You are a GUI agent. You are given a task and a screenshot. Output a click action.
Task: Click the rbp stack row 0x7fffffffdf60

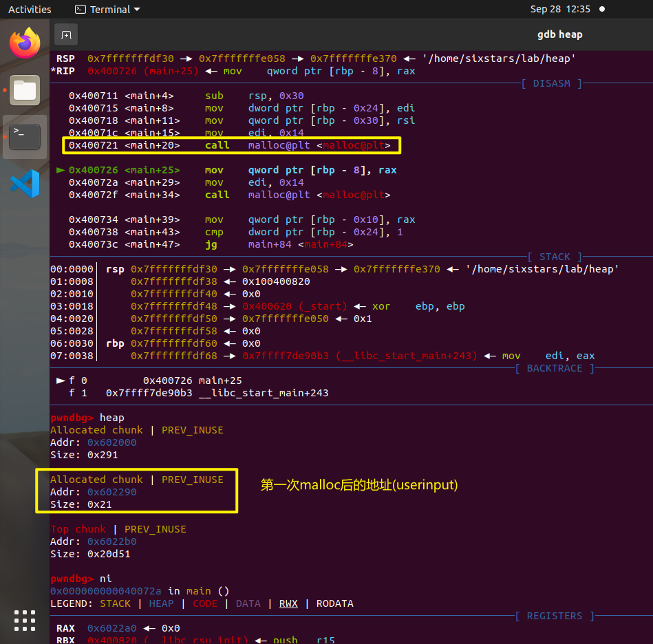156,344
